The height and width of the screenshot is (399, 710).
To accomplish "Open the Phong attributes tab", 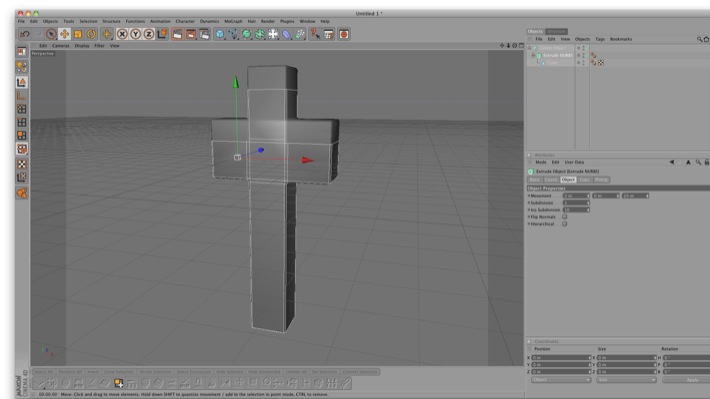I will point(601,180).
